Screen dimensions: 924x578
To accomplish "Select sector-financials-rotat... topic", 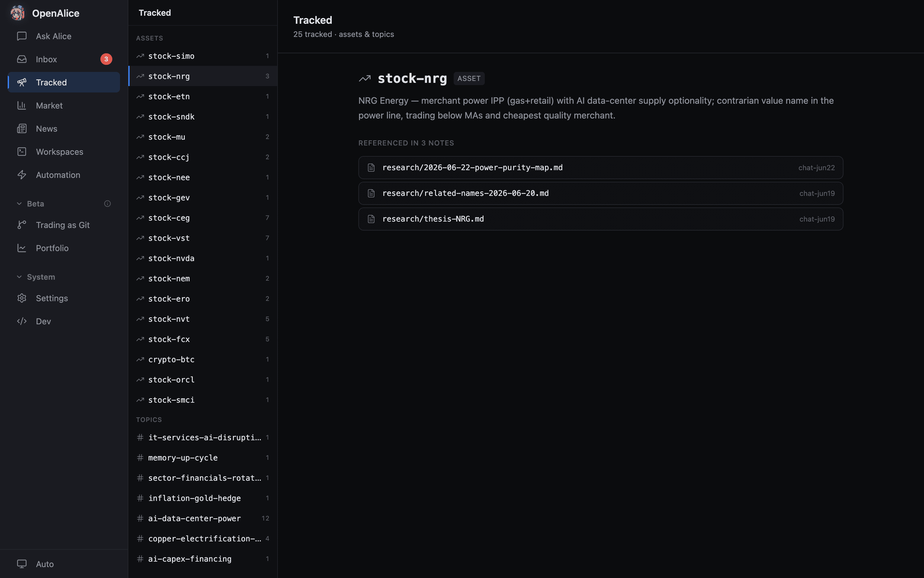I will tap(203, 478).
